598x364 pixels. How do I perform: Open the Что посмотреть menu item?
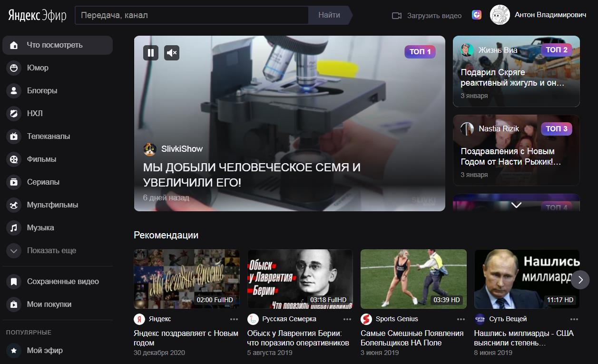pyautogui.click(x=58, y=45)
